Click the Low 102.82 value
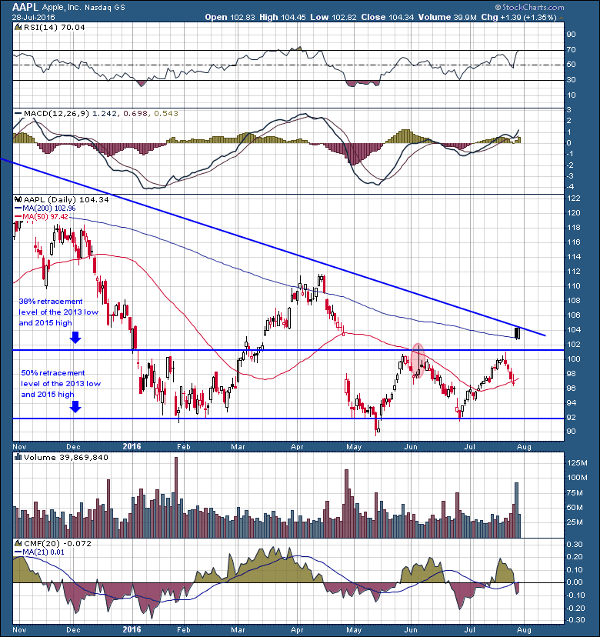 coord(333,17)
